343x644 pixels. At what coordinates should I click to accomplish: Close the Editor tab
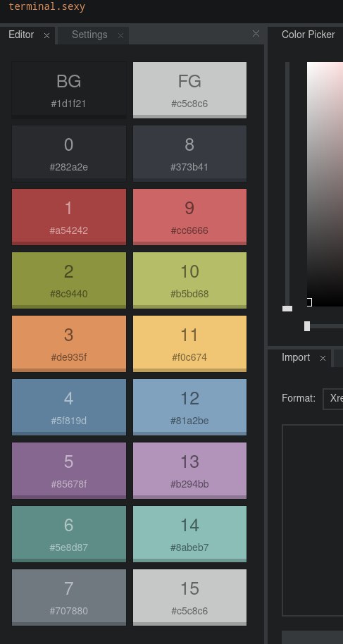tap(46, 36)
